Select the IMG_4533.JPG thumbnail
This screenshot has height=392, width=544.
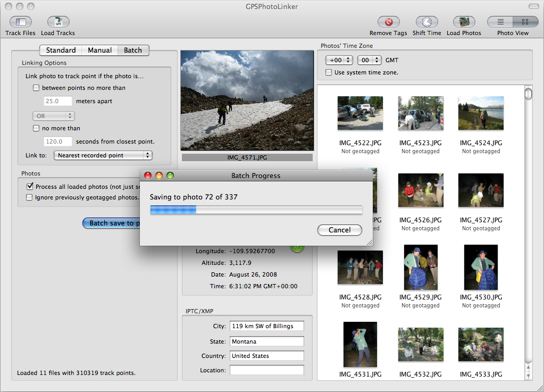coord(481,344)
